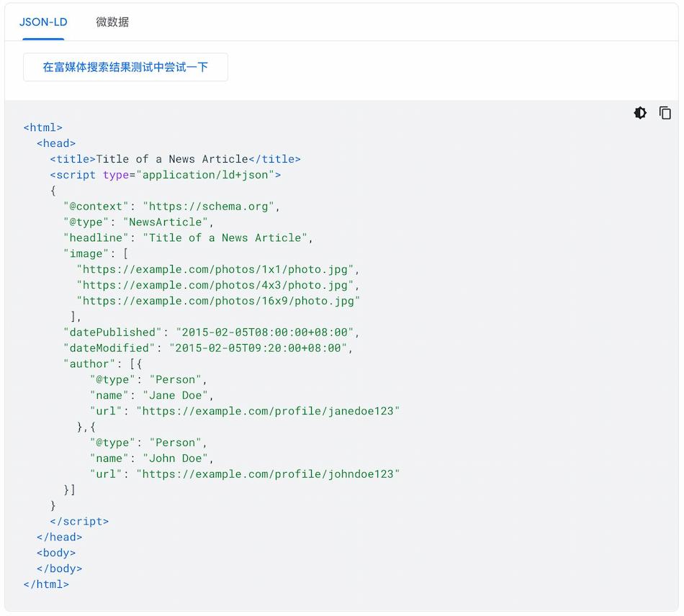Screen dimensions: 684x616
Task: Toggle dark code theme icon
Action: [640, 113]
